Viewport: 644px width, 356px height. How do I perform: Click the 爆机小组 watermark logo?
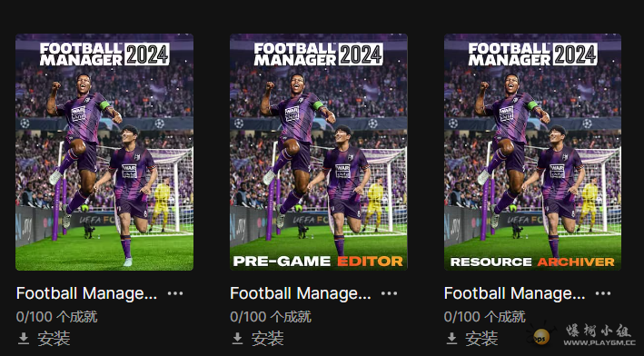(x=583, y=334)
